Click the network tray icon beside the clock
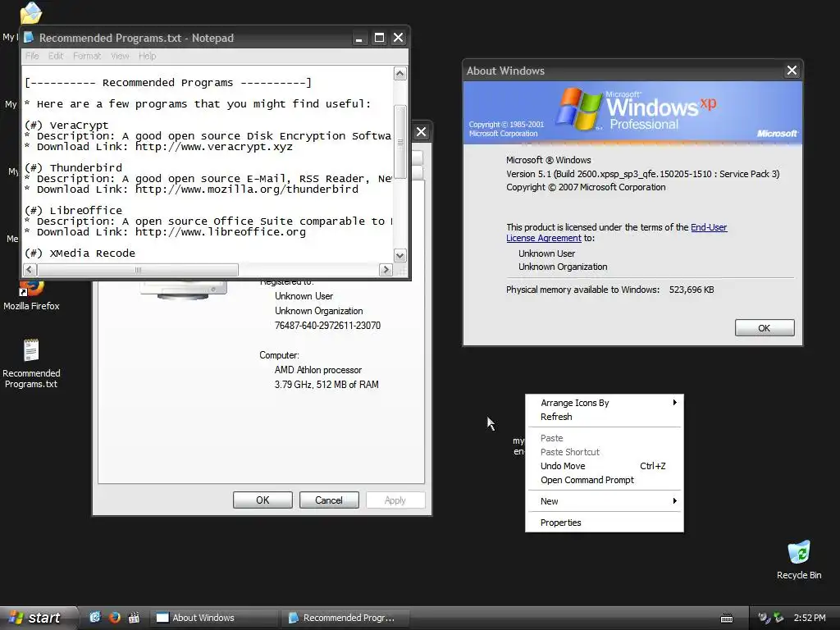The image size is (840, 630). coord(778,618)
